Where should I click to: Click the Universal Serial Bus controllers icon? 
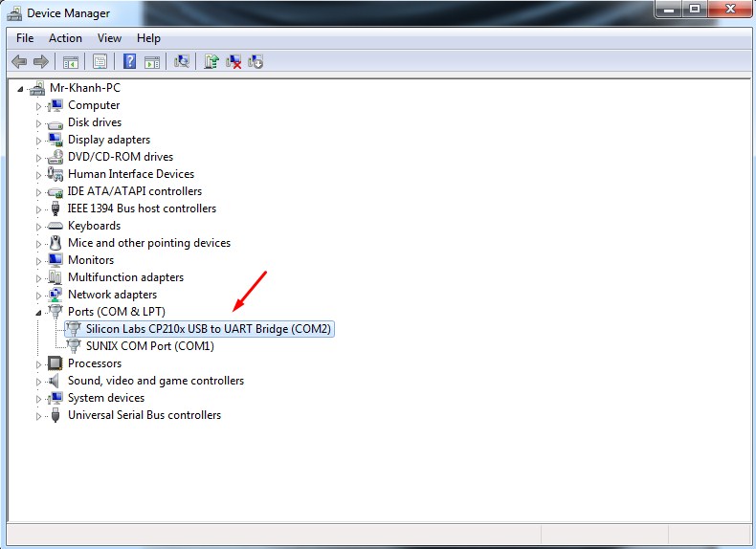[56, 415]
